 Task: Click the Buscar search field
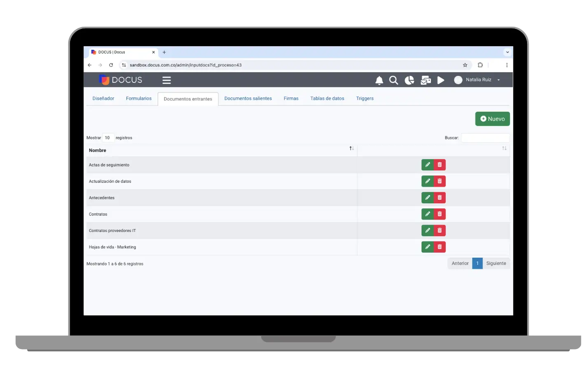[x=485, y=138]
